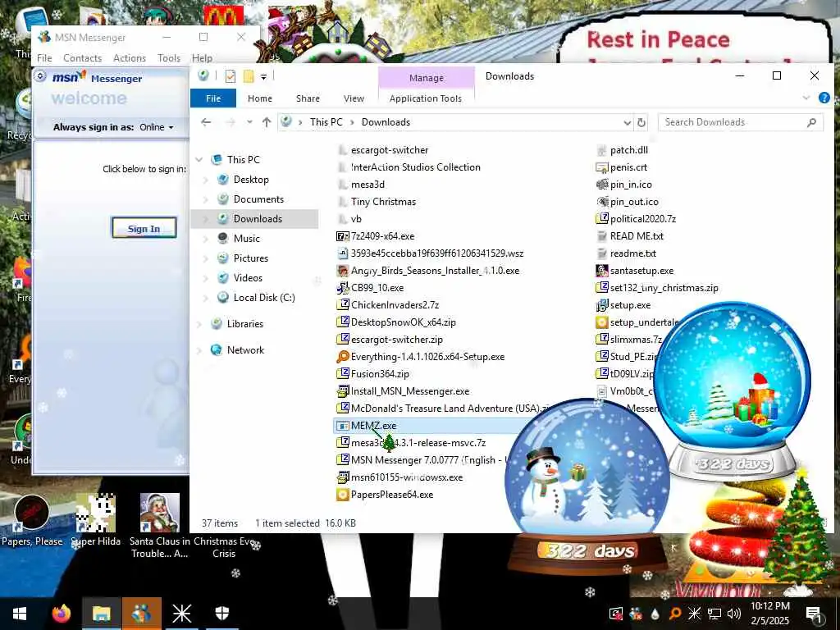The width and height of the screenshot is (840, 630).
Task: Expand the Documents tree node
Action: tap(205, 200)
